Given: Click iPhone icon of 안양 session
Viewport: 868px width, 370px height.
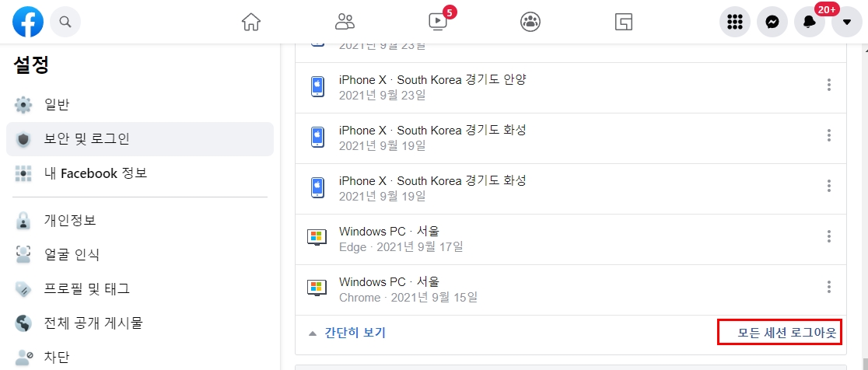Looking at the screenshot, I should (318, 87).
